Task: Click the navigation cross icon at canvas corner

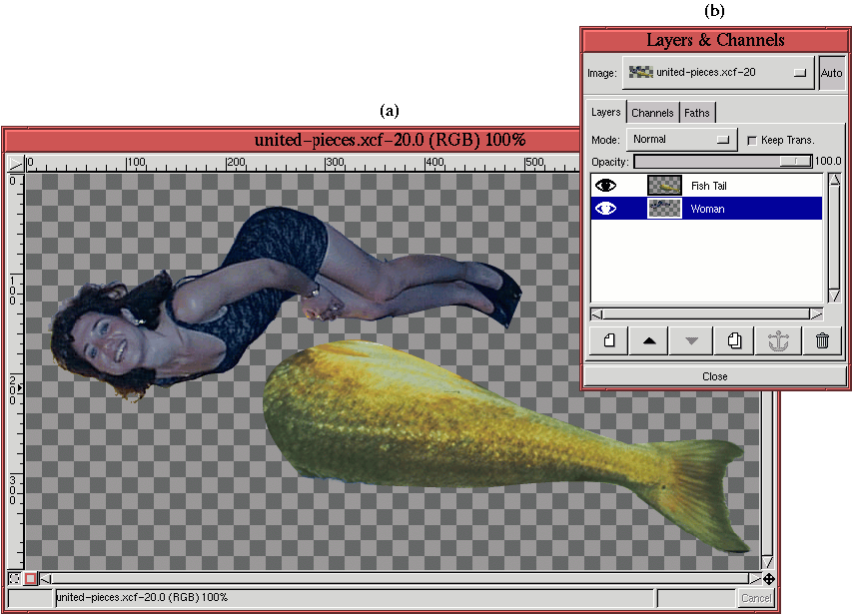Action: tap(768, 578)
